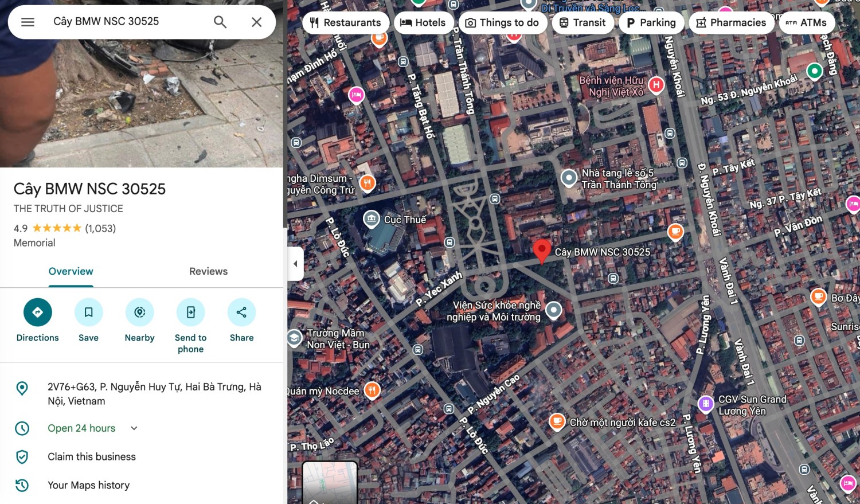Click the P. Nguyễn Cao street label
Image resolution: width=860 pixels, height=504 pixels.
[494, 393]
